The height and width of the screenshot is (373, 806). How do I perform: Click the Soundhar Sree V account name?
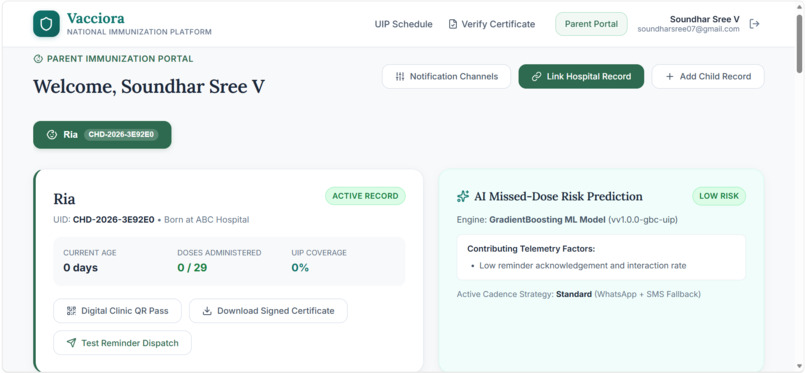[705, 19]
